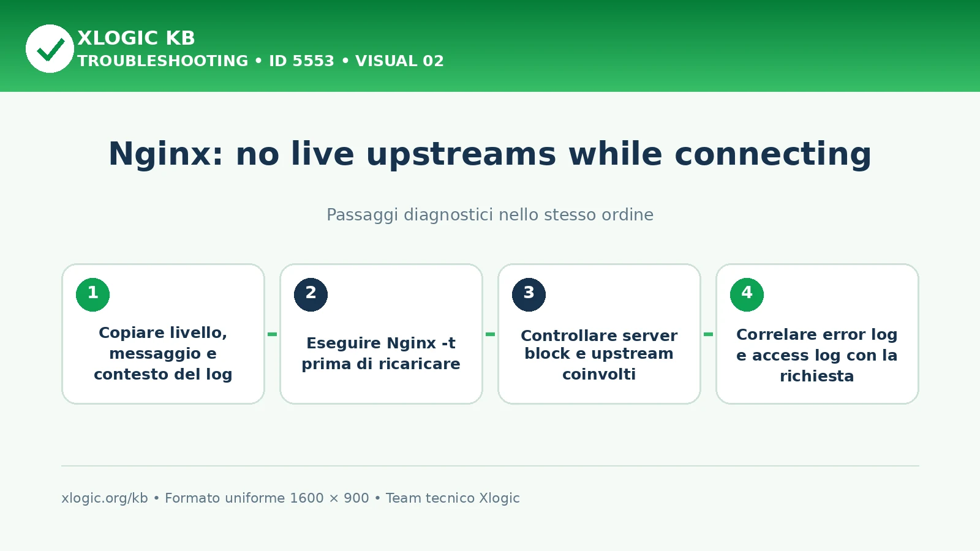The width and height of the screenshot is (980, 551).
Task: Click the text Controllare server block e upstream coinvolti
Action: tap(599, 354)
